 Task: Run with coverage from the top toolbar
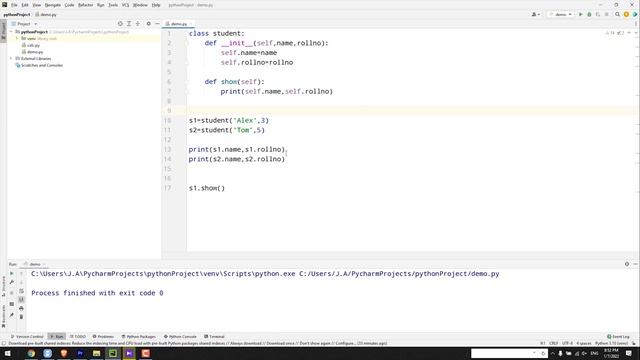click(x=598, y=14)
